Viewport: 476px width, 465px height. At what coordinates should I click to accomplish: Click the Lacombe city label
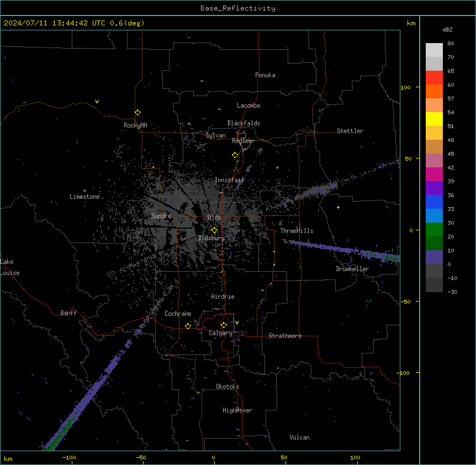click(248, 105)
